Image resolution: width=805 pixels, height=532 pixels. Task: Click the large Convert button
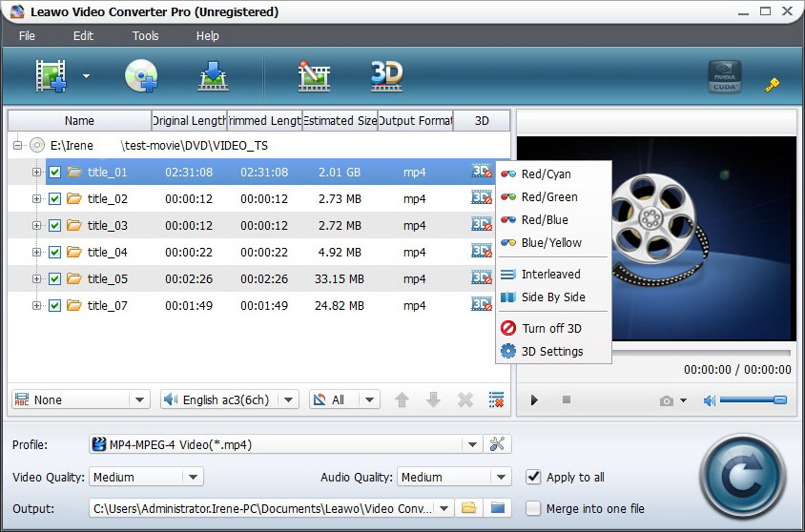click(x=742, y=477)
